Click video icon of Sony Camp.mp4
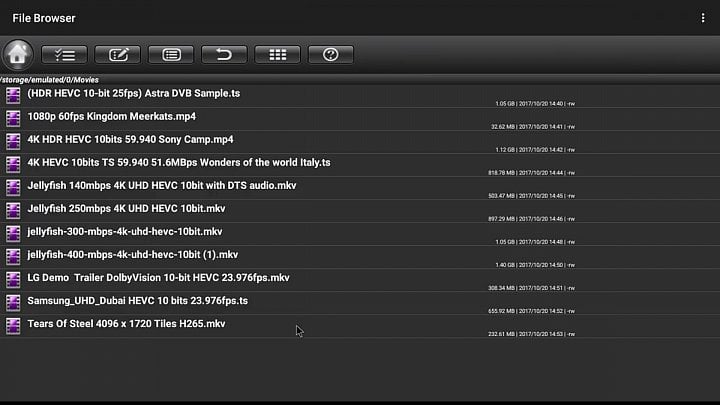The width and height of the screenshot is (720, 405). click(13, 141)
